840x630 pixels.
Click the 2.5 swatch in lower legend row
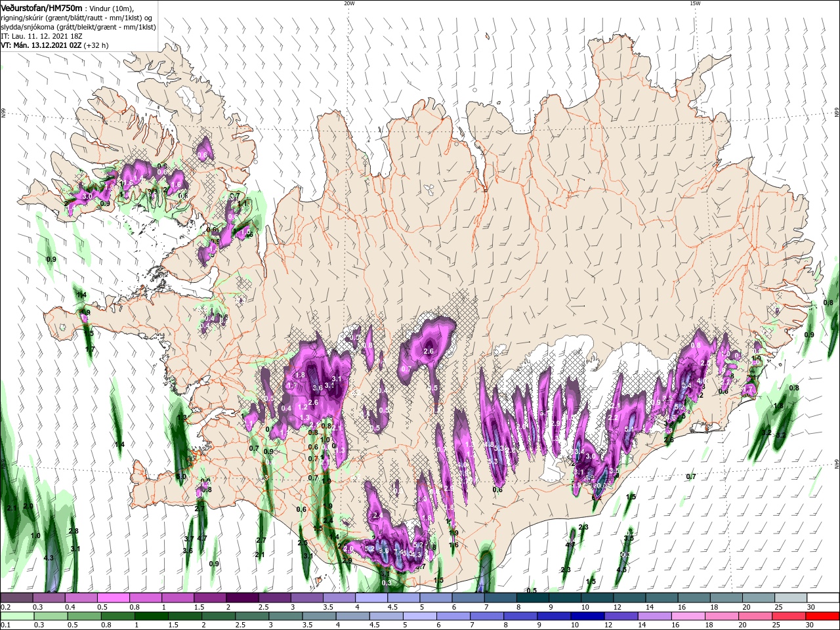(253, 616)
